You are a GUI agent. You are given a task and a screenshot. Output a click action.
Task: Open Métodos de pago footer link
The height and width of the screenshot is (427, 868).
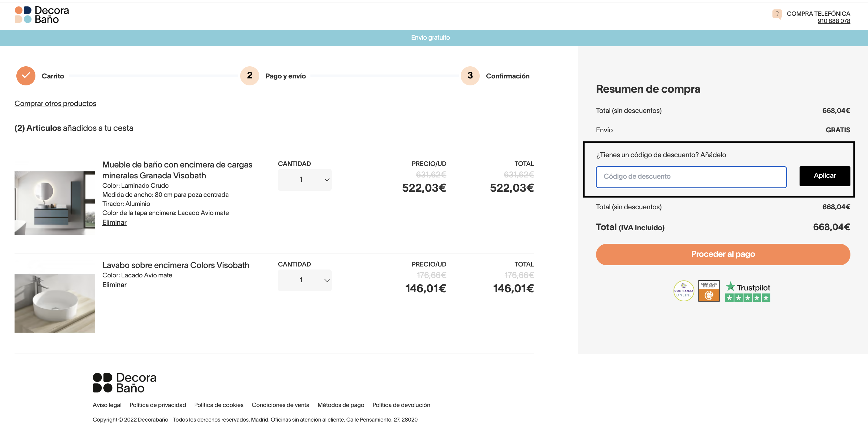341,405
